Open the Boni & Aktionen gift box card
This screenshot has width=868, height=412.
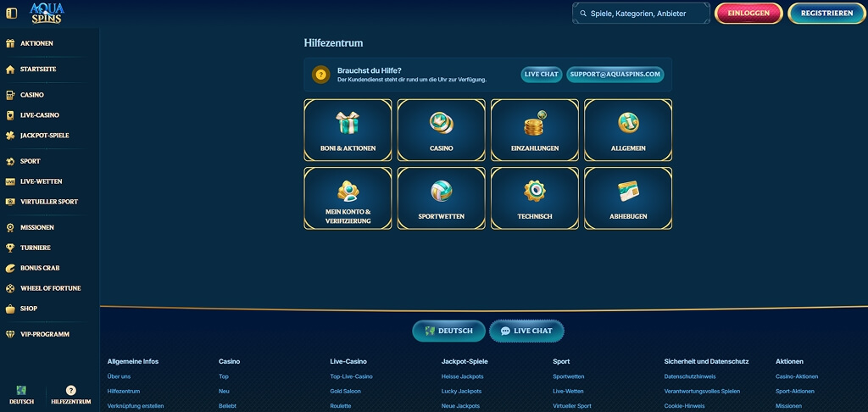pyautogui.click(x=348, y=131)
